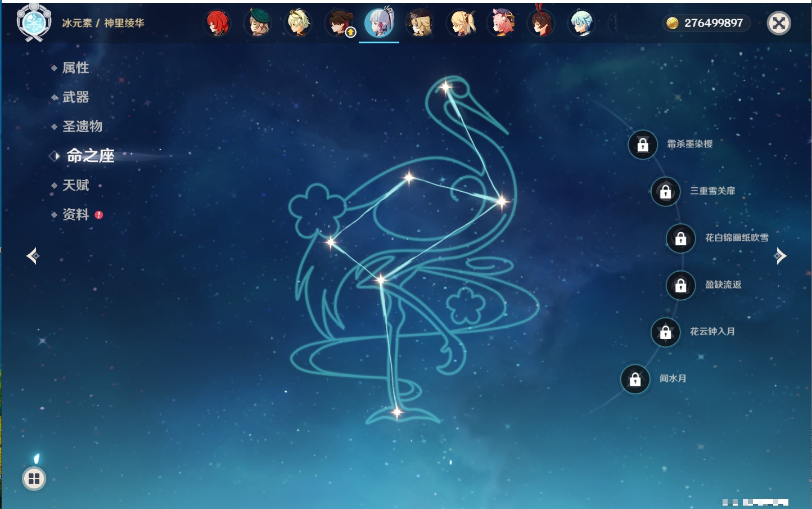Open the 资料 profile page with red alert

coord(75,214)
